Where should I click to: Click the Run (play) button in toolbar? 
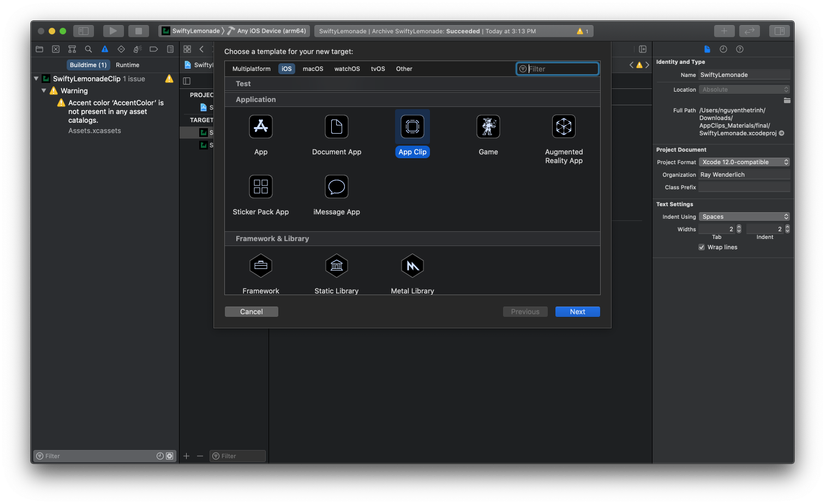(x=113, y=31)
